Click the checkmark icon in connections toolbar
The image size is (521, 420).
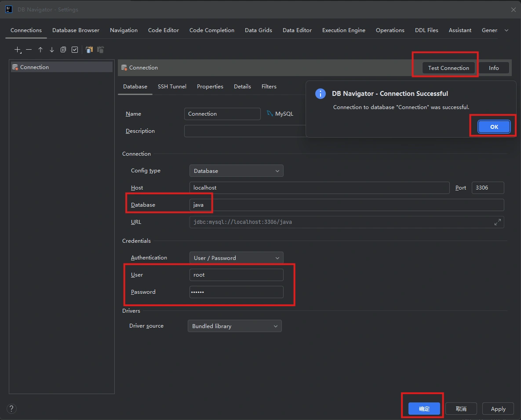pyautogui.click(x=75, y=50)
